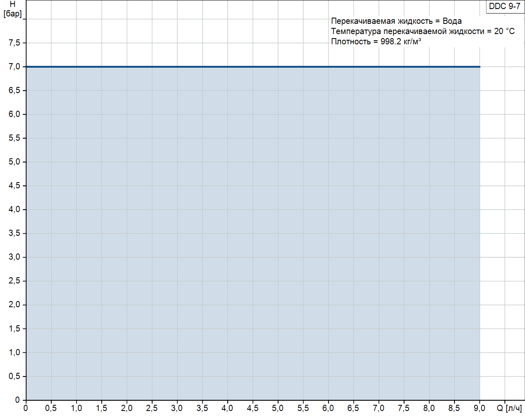Viewport: 525px width, 420px height.
Task: Click the 6,0 tick label on the Q axis
Action: [328, 408]
